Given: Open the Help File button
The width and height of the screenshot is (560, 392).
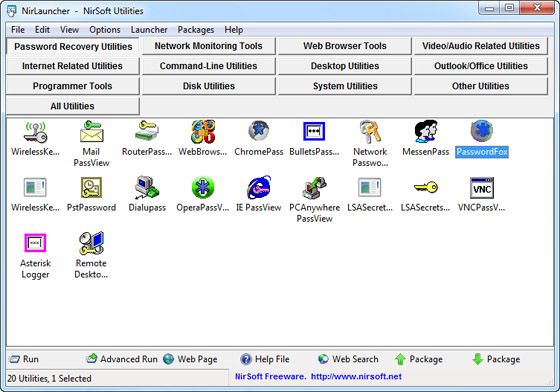Looking at the screenshot, I should (x=265, y=359).
